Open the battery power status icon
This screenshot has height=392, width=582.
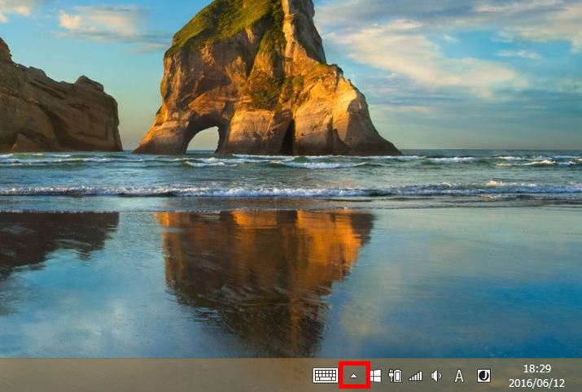click(396, 376)
